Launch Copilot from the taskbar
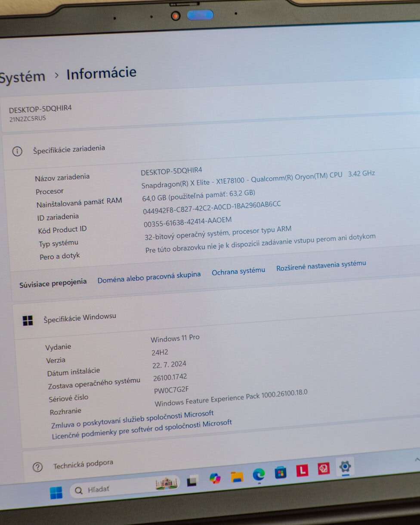 point(215,478)
